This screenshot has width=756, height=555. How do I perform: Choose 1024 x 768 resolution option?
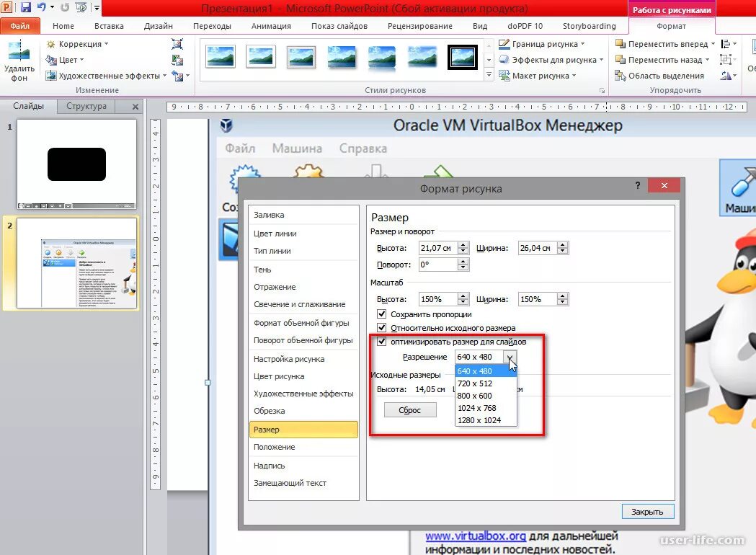486,408
